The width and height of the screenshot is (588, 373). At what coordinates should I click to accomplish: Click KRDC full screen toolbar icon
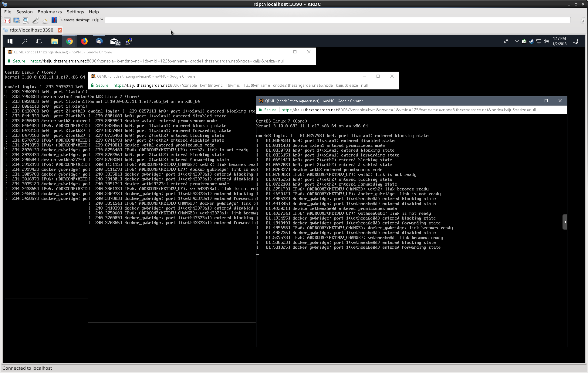7,20
